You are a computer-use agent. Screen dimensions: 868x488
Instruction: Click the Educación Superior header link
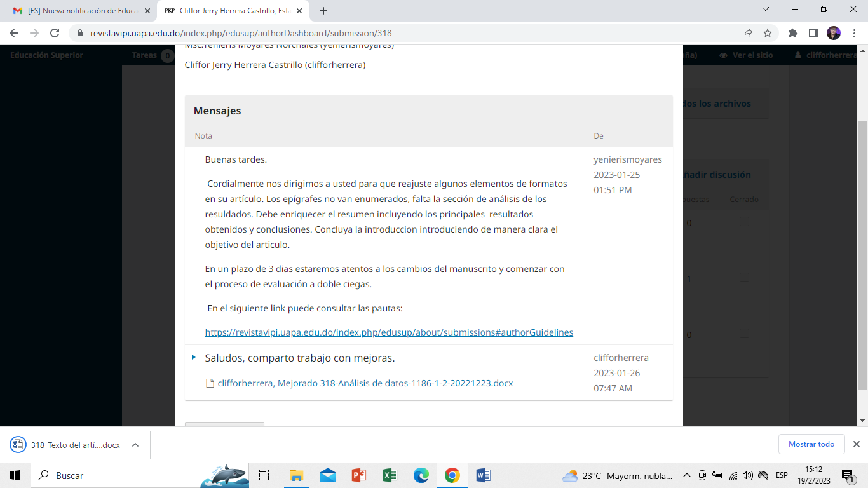pos(46,55)
